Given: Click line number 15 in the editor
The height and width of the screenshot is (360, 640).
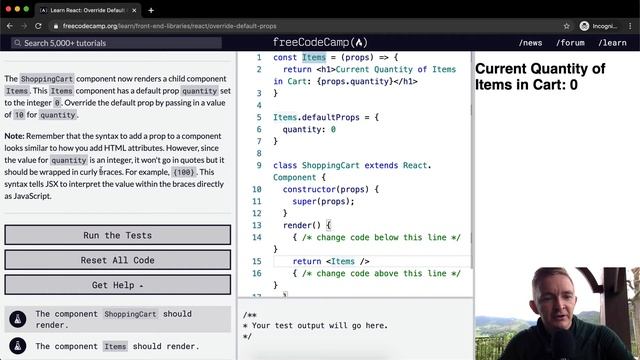Looking at the screenshot, I should [257, 261].
